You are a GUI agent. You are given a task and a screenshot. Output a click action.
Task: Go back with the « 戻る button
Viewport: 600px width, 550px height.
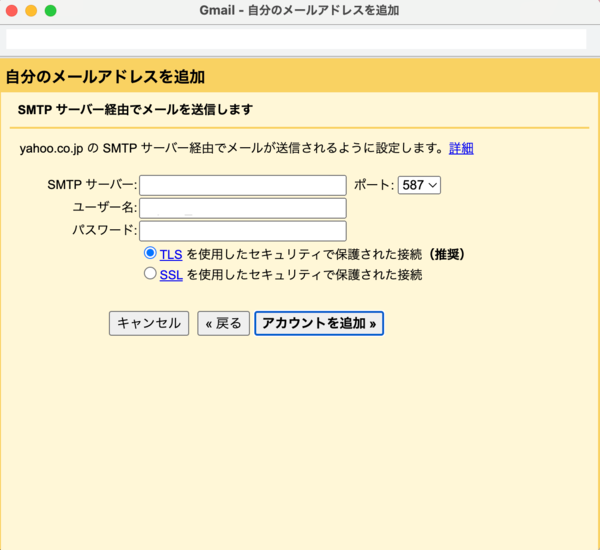point(223,323)
